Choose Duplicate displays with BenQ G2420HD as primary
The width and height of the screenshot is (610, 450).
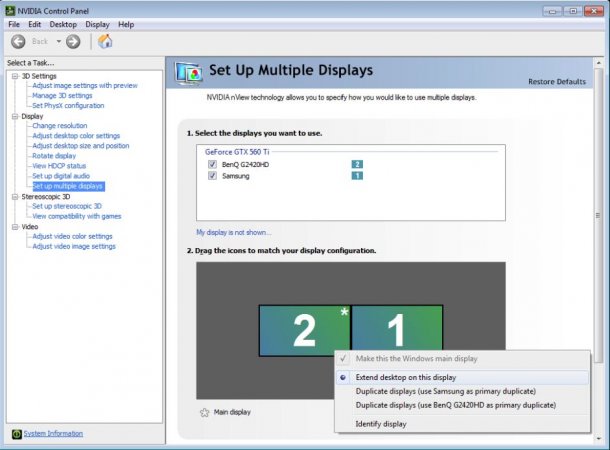(462, 405)
